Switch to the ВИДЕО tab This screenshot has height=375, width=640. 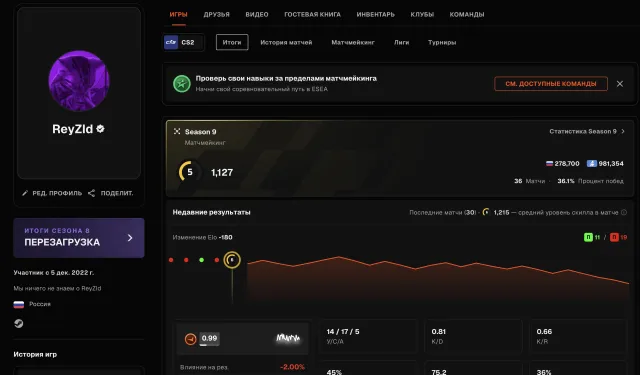[x=257, y=14]
